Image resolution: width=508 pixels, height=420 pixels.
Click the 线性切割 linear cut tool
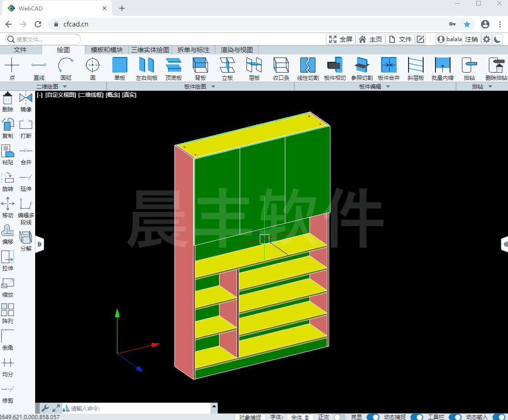[x=308, y=68]
